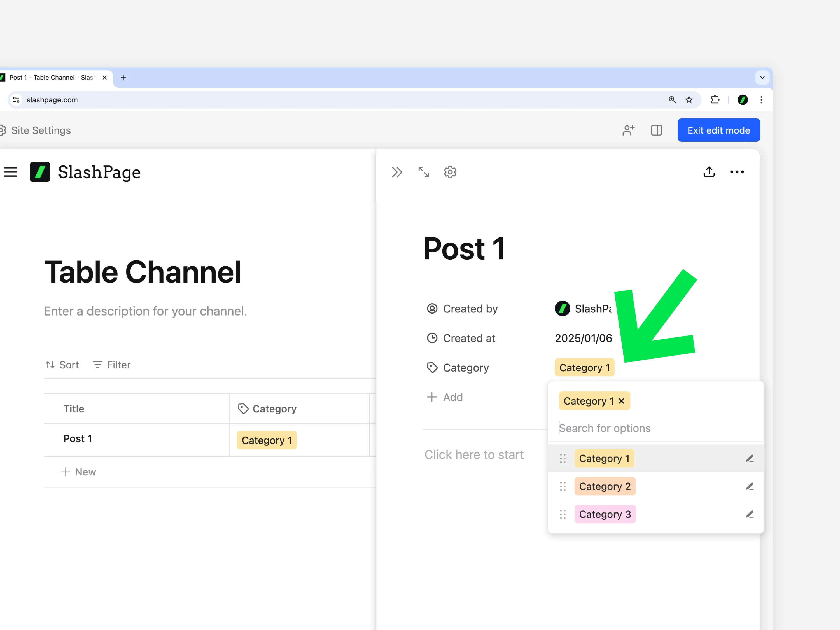840x630 pixels.
Task: Open the browser zoom icon
Action: pyautogui.click(x=672, y=99)
